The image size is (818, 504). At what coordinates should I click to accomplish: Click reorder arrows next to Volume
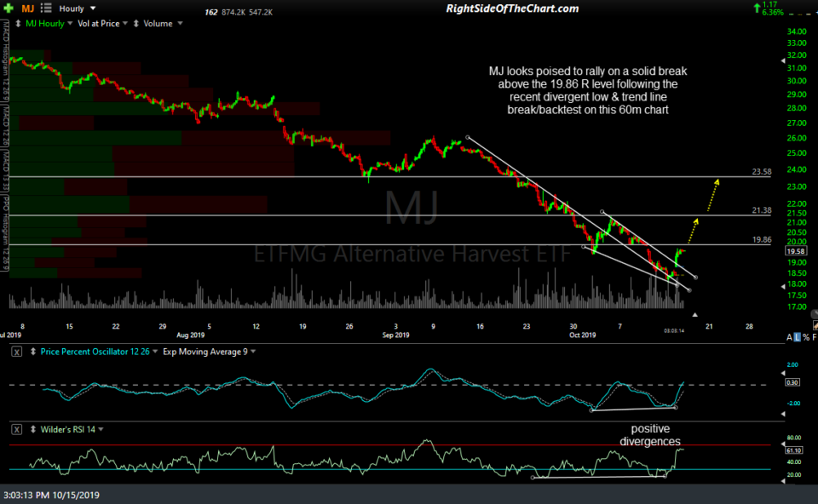click(137, 24)
